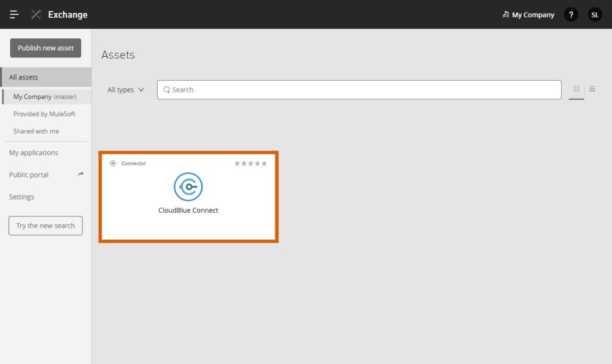The width and height of the screenshot is (612, 364).
Task: Click the Connector type icon on card
Action: (x=113, y=163)
